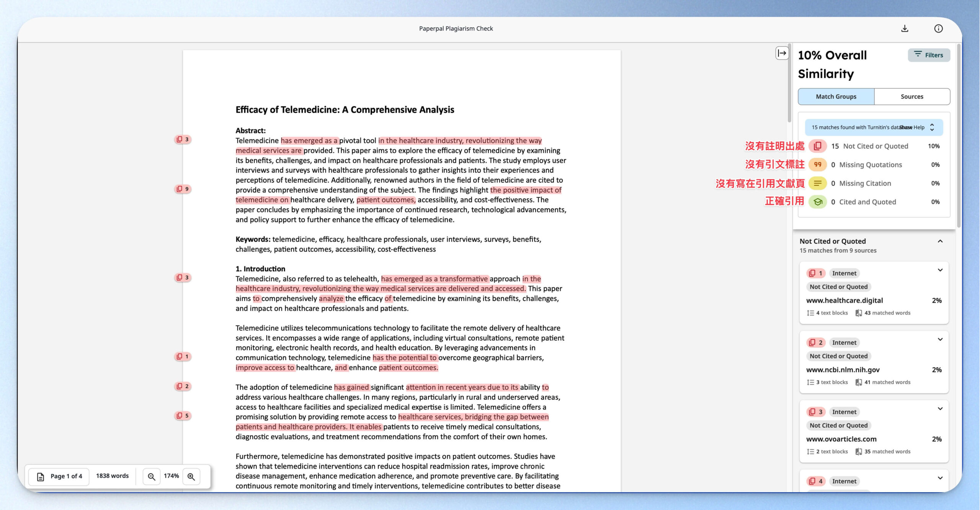Viewport: 980px width, 510px height.
Task: Toggle the Show Help expander arrows
Action: pyautogui.click(x=932, y=127)
